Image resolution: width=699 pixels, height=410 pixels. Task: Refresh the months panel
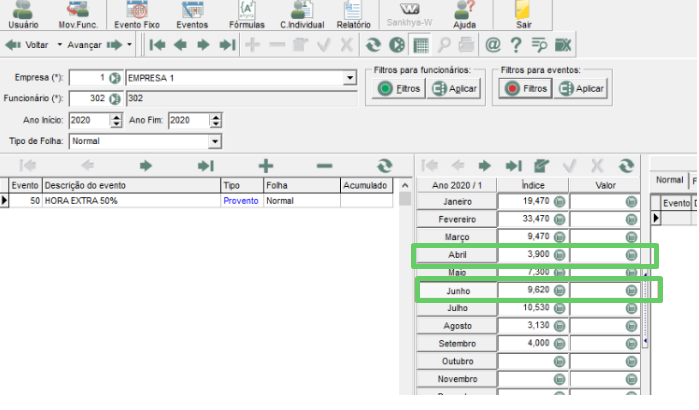point(626,166)
